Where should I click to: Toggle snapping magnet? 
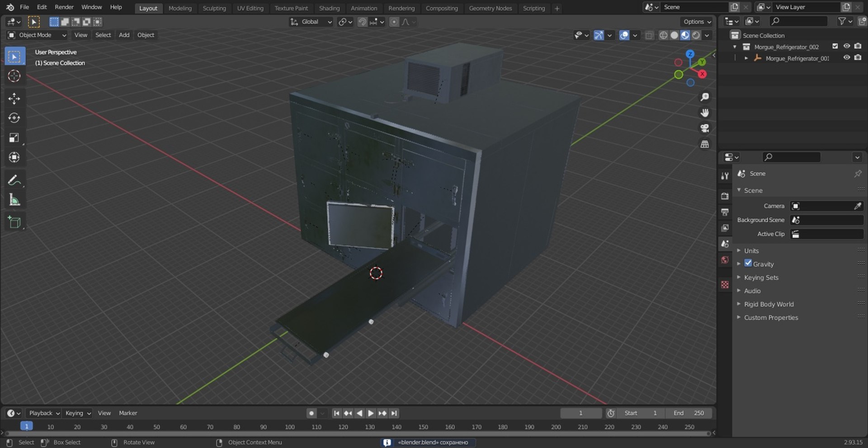(362, 22)
